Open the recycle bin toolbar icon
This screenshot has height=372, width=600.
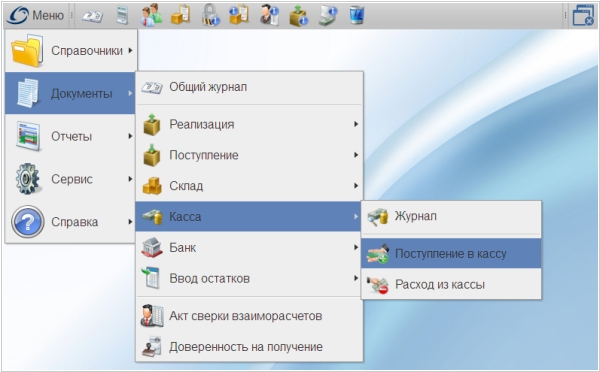tap(357, 16)
